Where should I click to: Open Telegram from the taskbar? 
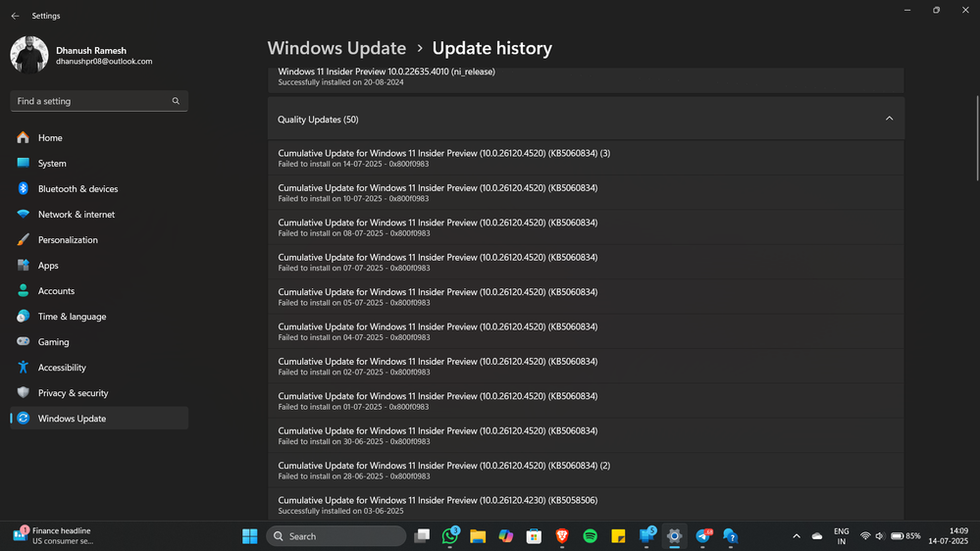pos(702,536)
